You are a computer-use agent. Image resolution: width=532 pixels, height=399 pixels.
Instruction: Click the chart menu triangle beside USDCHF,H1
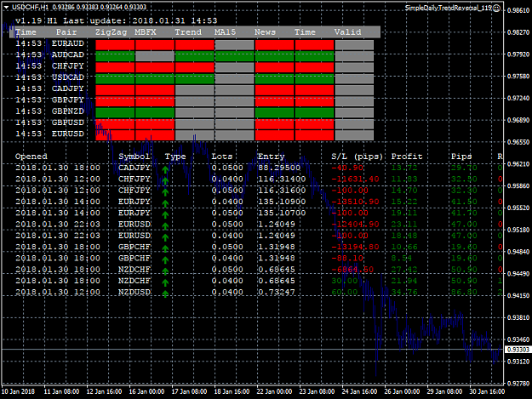[6, 8]
